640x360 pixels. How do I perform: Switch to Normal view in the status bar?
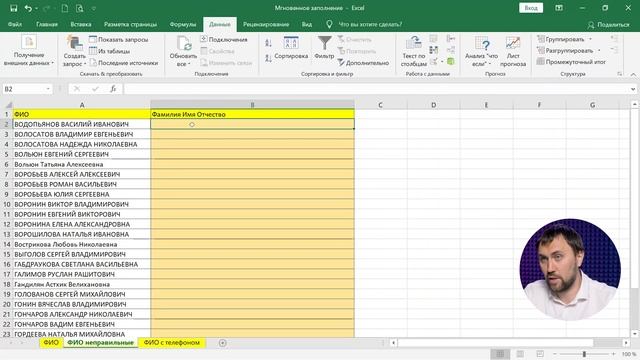coord(500,354)
